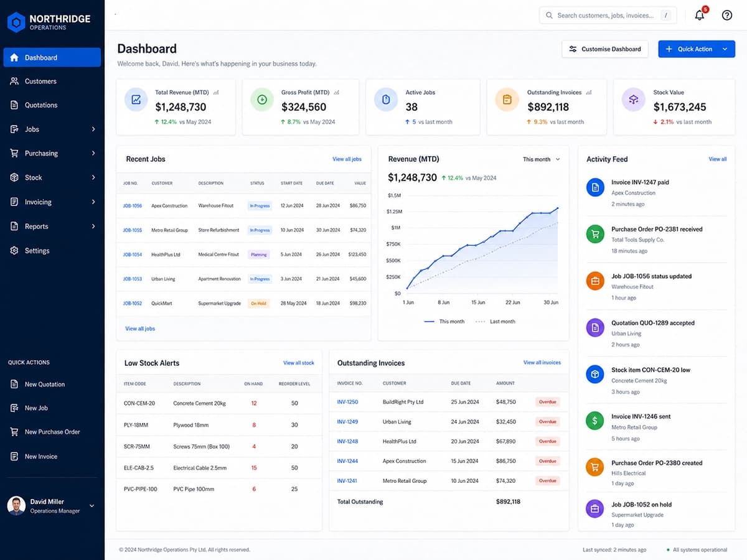Open the Dashboard sidebar item
747x560 pixels.
click(52, 57)
